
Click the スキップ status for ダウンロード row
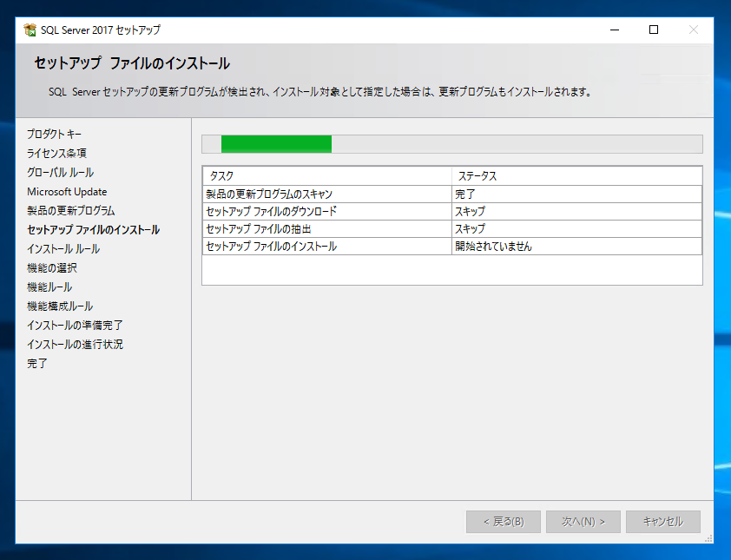pyautogui.click(x=576, y=211)
